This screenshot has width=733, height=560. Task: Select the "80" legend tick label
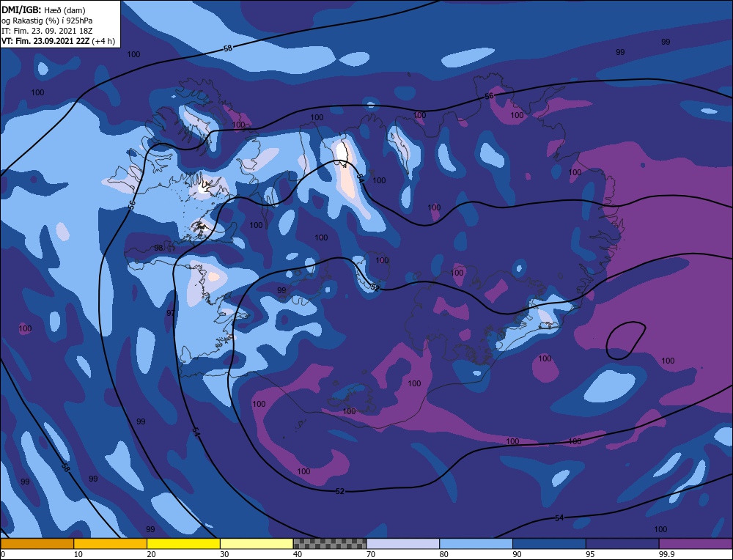pos(444,554)
